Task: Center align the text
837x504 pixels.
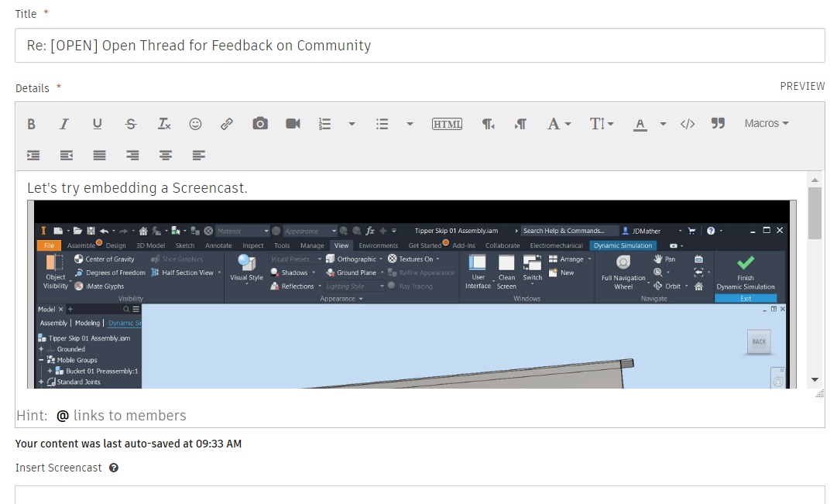Action: (x=166, y=156)
